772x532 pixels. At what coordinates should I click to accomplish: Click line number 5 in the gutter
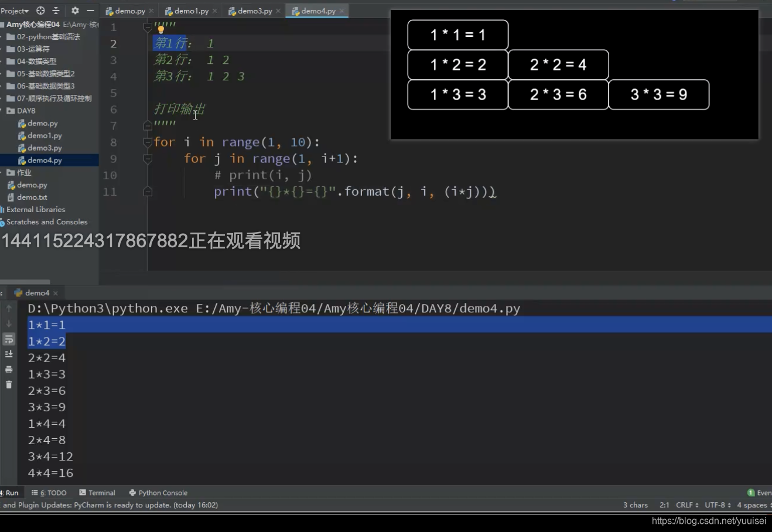click(114, 93)
